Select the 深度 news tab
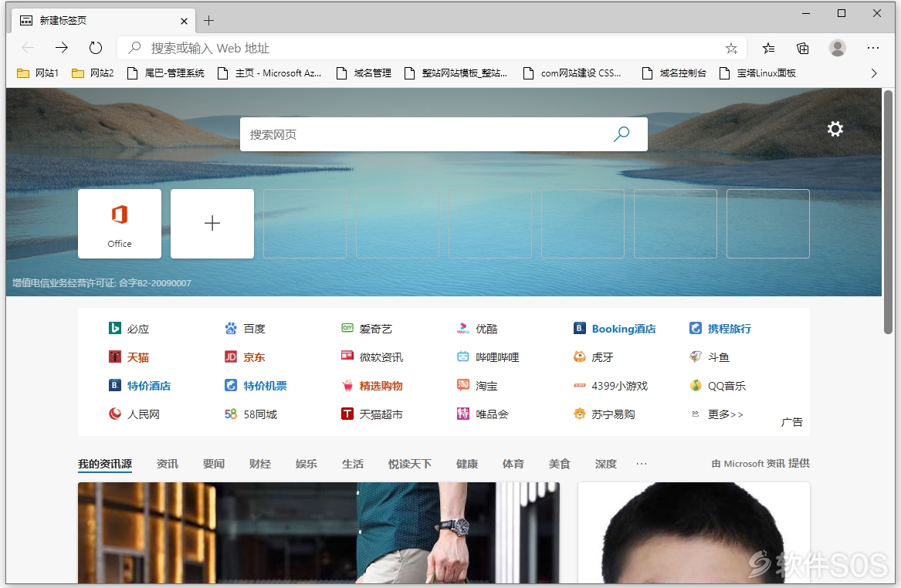Screen dimensions: 901x588 pyautogui.click(x=605, y=464)
